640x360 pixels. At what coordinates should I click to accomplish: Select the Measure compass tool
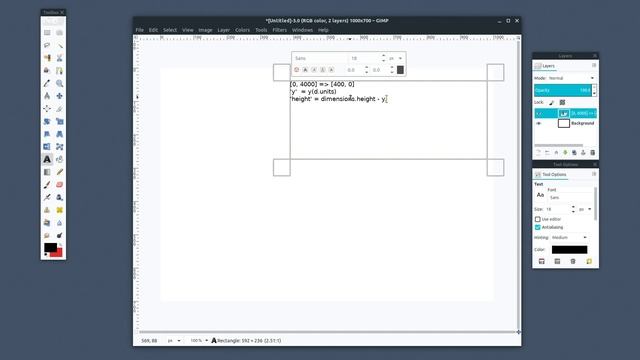tap(47, 96)
